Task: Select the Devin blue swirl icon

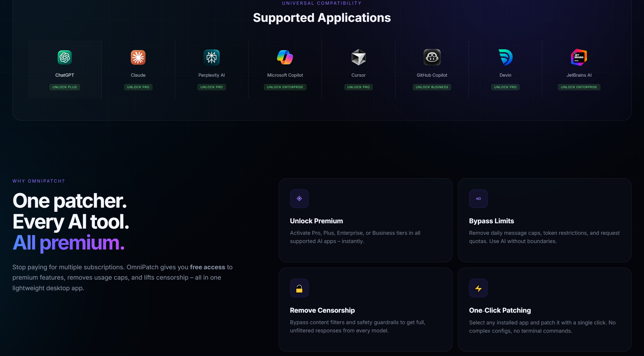Action: 505,57
